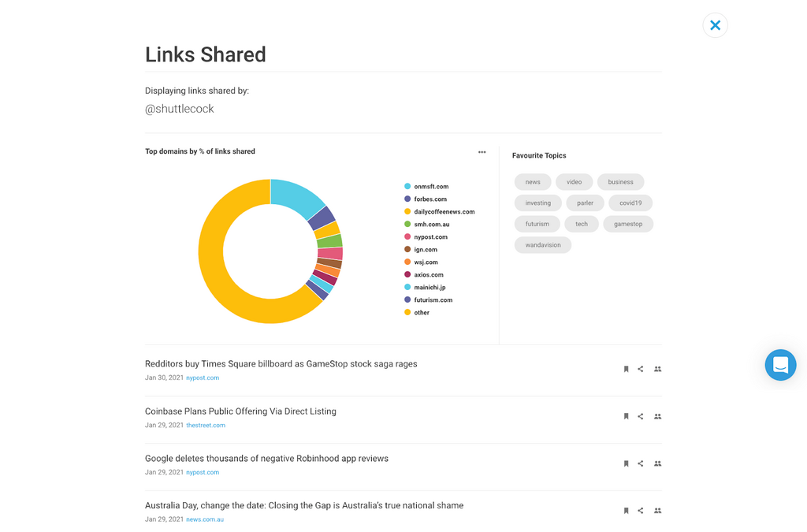Click people icon on Coinbase Plans article
The height and width of the screenshot is (532, 807).
[658, 416]
